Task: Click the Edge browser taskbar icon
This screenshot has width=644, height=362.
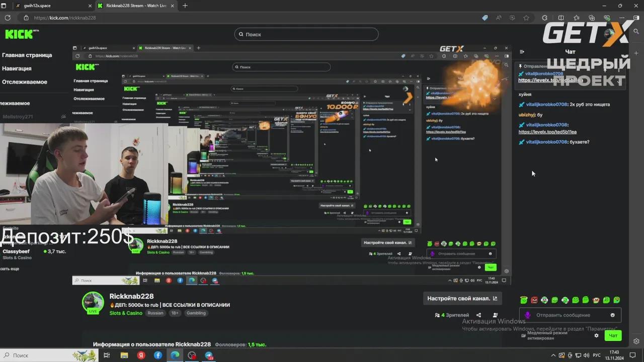Action: (175, 355)
